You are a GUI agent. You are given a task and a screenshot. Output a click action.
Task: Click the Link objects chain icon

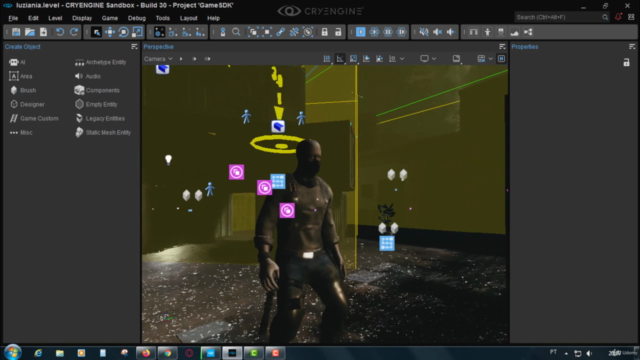click(x=280, y=32)
